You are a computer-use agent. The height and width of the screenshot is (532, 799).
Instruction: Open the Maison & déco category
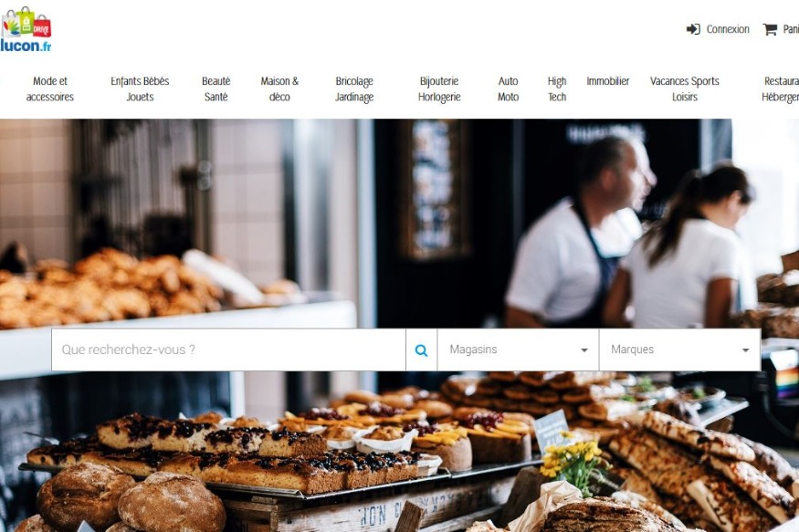pos(279,89)
